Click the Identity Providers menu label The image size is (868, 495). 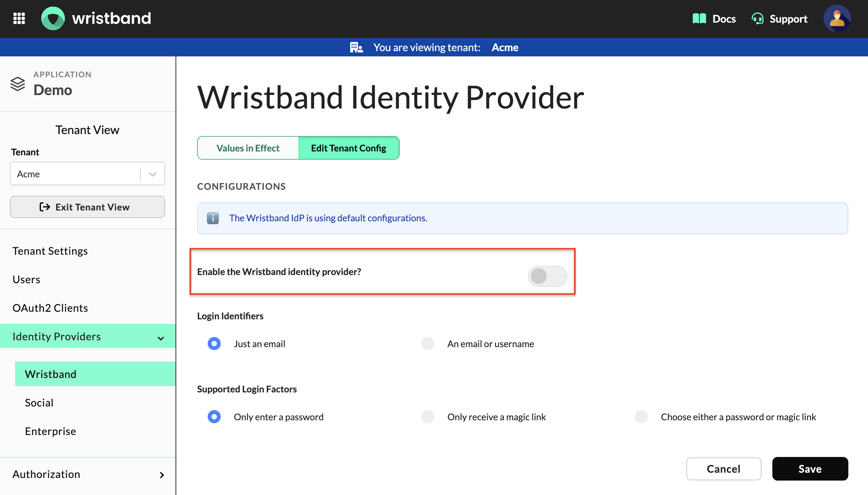click(56, 336)
